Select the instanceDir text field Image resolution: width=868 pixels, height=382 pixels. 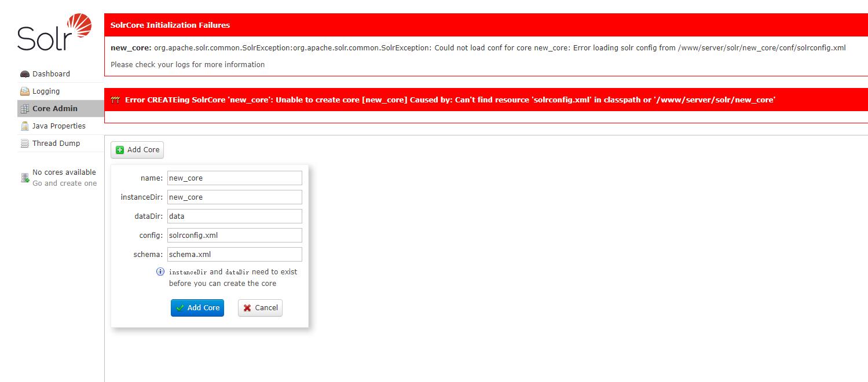pyautogui.click(x=234, y=197)
